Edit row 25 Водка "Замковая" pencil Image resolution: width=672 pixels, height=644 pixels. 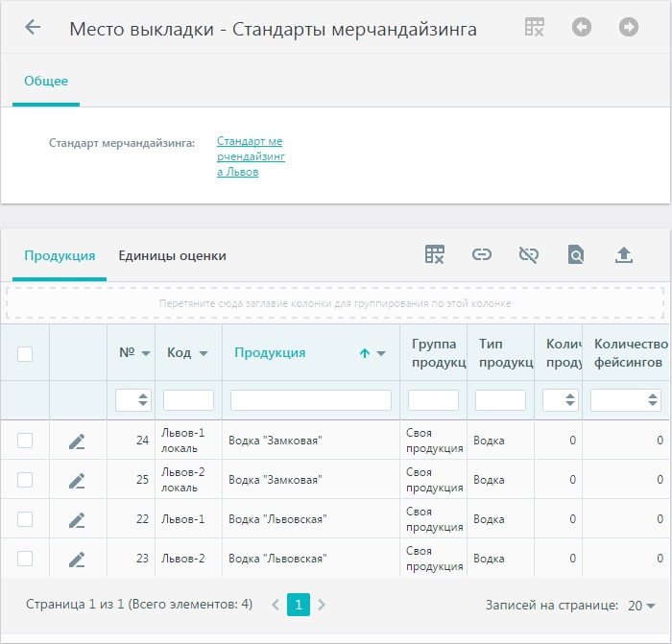click(x=77, y=480)
